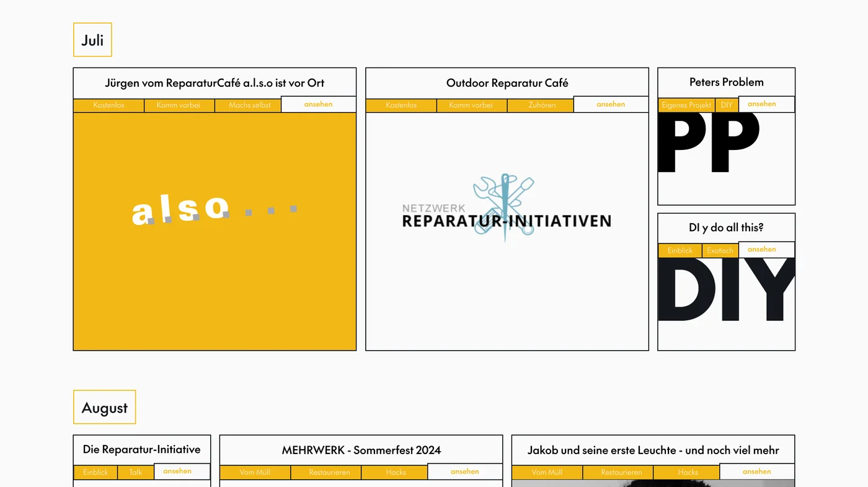Open the 'DI y do all this?' title
This screenshot has height=487, width=868.
coord(727,227)
